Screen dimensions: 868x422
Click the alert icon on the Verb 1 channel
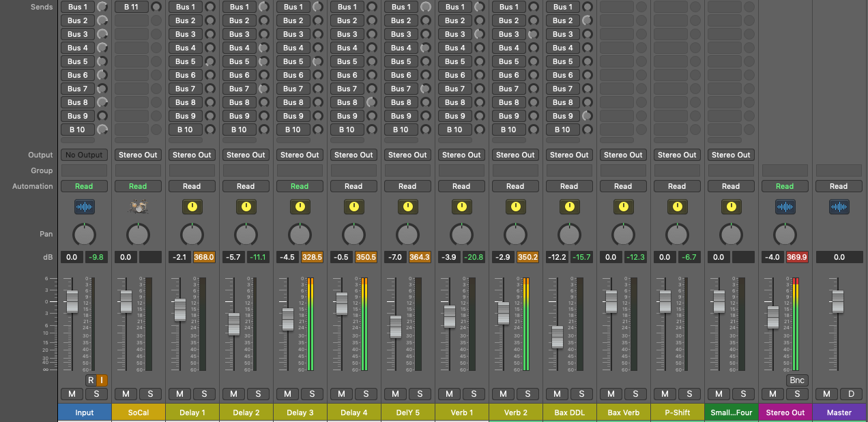click(461, 207)
